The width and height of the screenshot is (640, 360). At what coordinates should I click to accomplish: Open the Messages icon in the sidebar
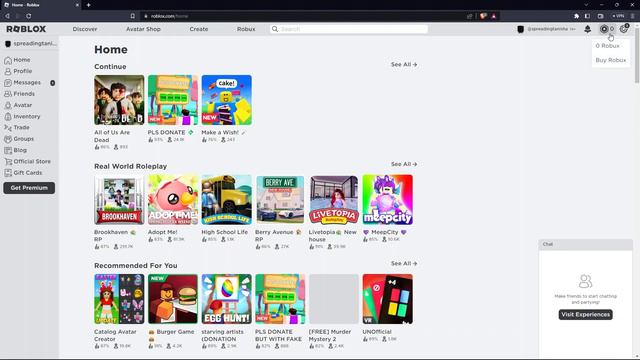[x=8, y=82]
